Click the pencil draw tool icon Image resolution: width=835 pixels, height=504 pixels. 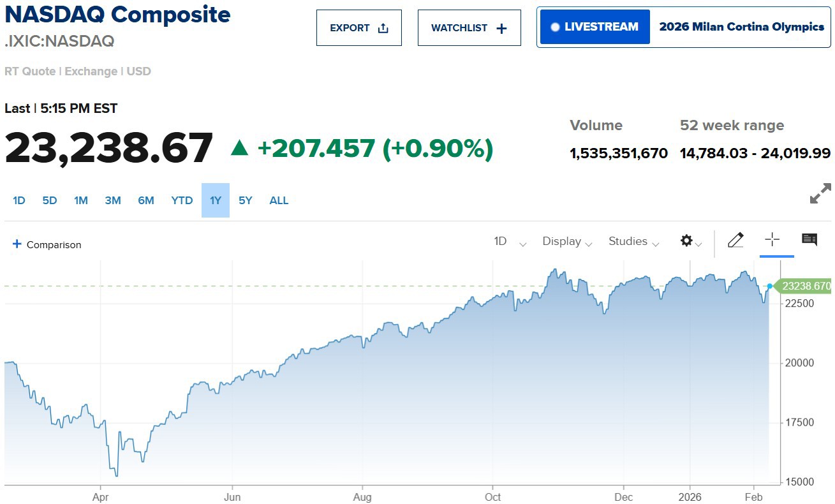pyautogui.click(x=735, y=241)
